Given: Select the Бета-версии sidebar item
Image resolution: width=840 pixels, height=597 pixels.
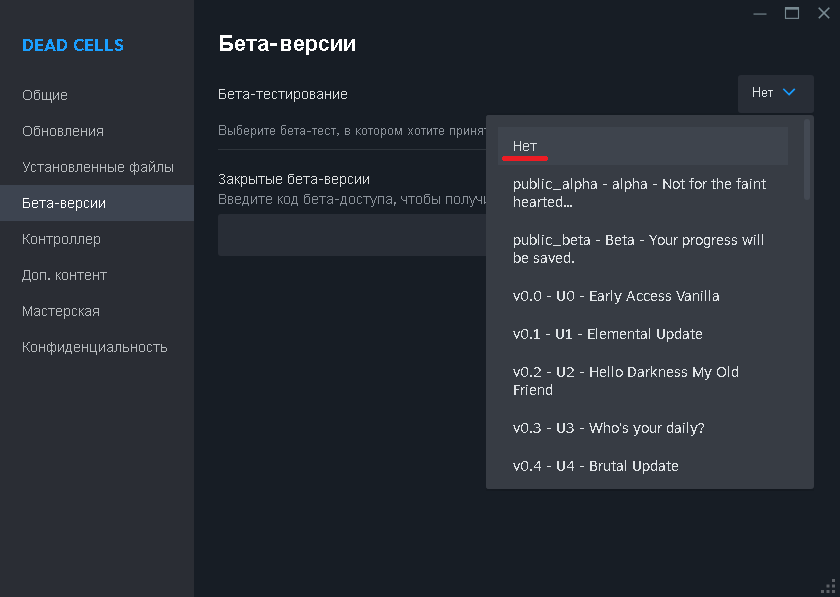Looking at the screenshot, I should coord(96,203).
